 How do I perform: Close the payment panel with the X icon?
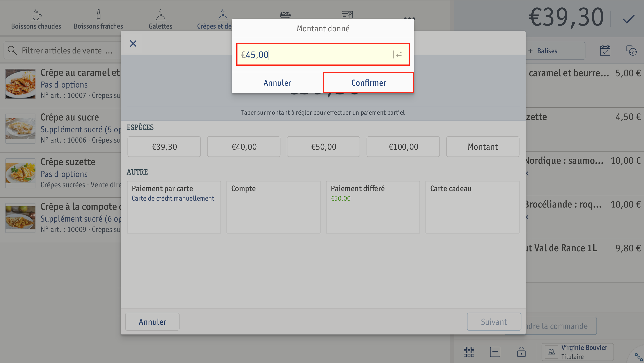click(133, 44)
